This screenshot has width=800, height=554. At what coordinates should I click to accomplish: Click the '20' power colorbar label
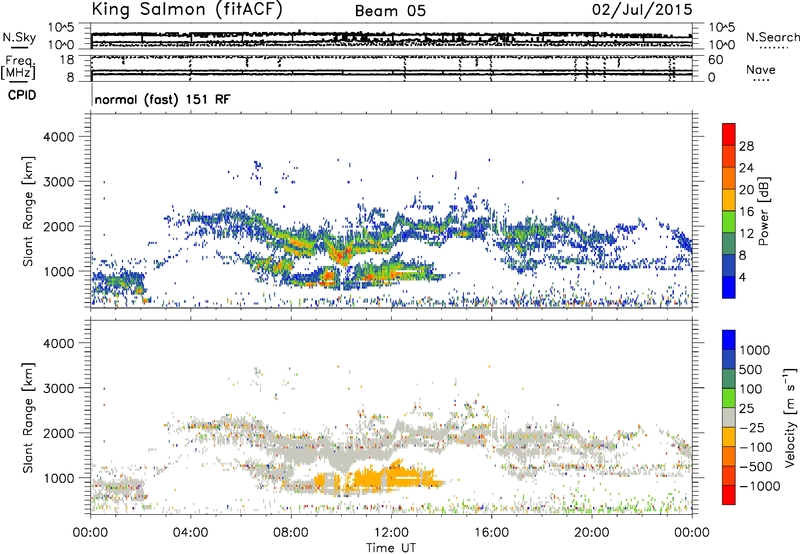(x=746, y=190)
